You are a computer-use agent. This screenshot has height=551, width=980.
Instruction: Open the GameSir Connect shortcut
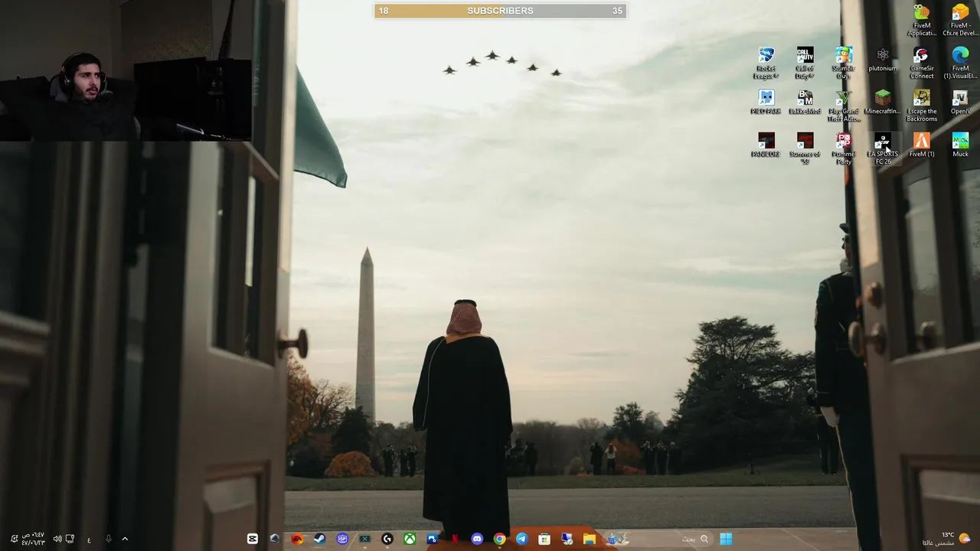point(922,63)
